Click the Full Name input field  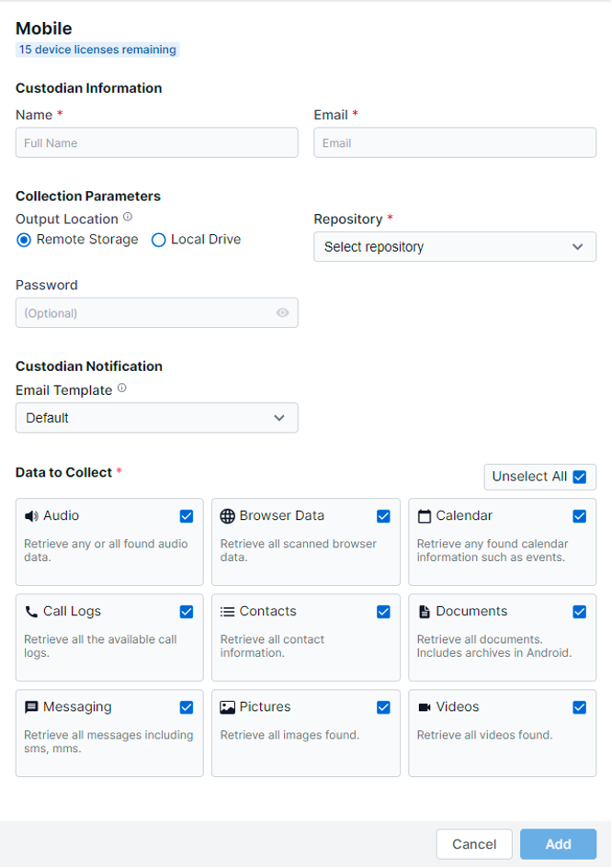(x=156, y=142)
